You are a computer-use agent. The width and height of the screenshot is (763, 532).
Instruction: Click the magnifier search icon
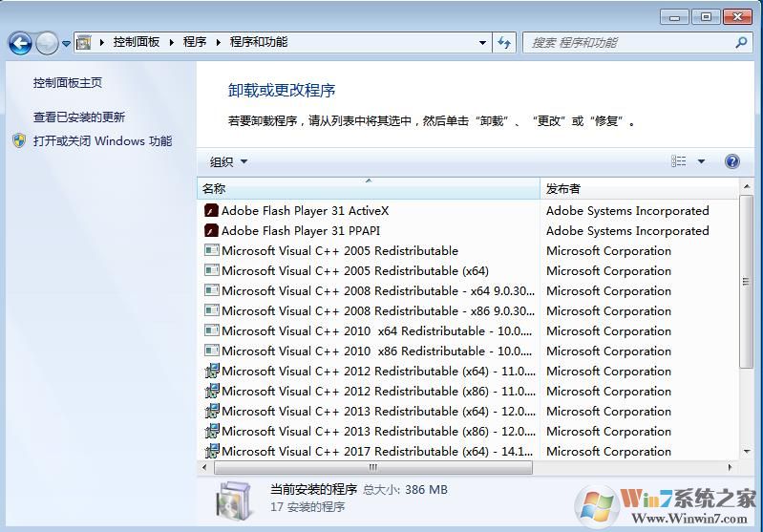click(x=741, y=43)
